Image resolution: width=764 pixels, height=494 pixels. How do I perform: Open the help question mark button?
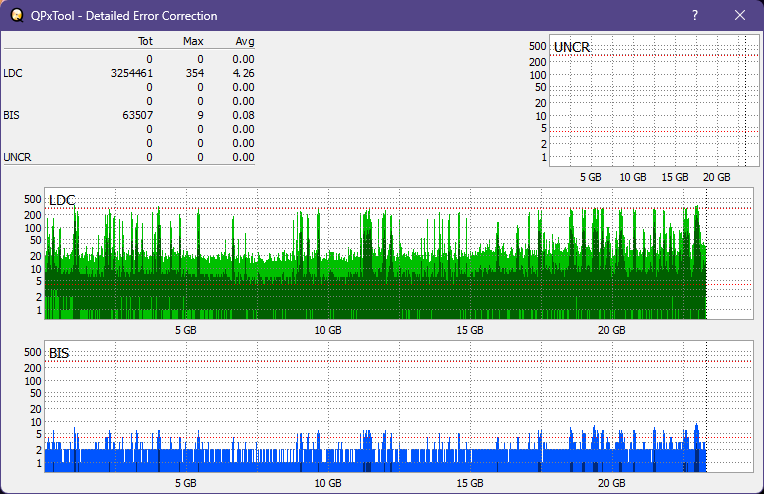tap(695, 16)
